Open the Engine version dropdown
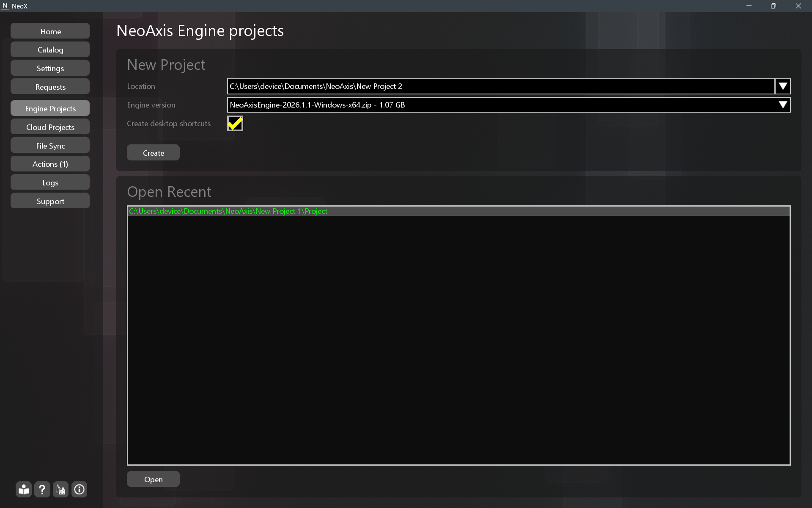812x508 pixels. pos(783,105)
